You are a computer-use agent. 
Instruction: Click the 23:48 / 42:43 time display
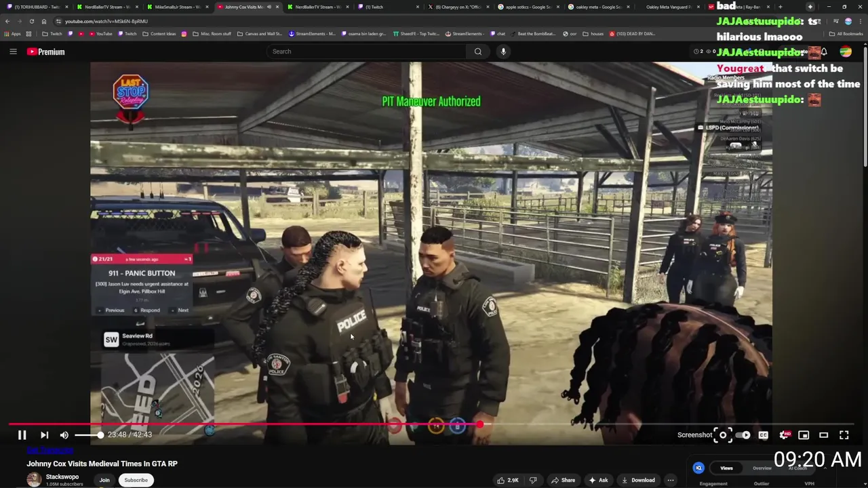pos(130,435)
